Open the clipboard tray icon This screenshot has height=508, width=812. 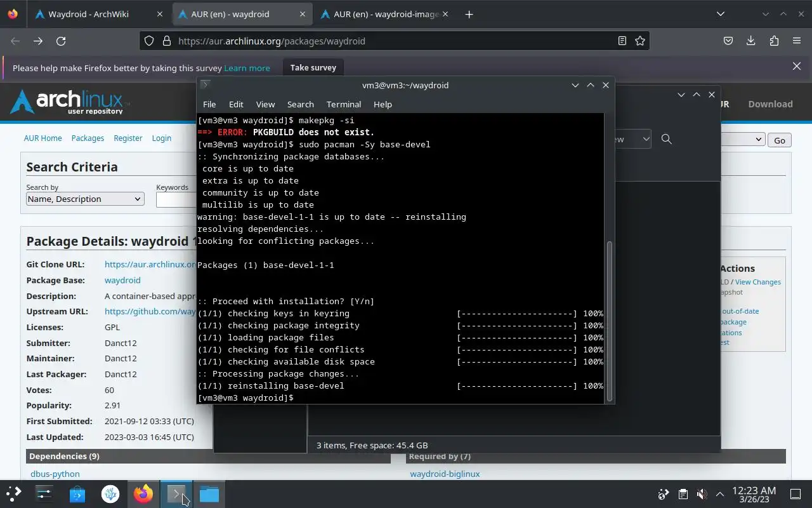click(x=683, y=494)
